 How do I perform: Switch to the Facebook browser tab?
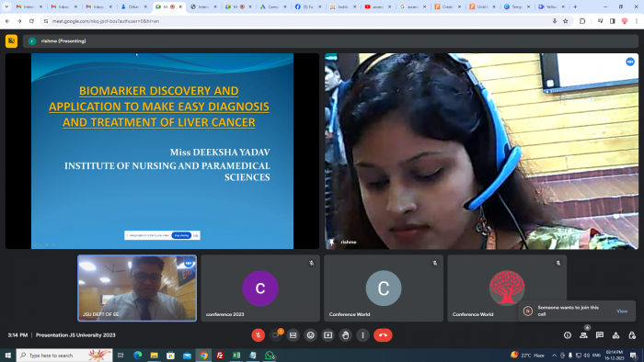pyautogui.click(x=308, y=6)
